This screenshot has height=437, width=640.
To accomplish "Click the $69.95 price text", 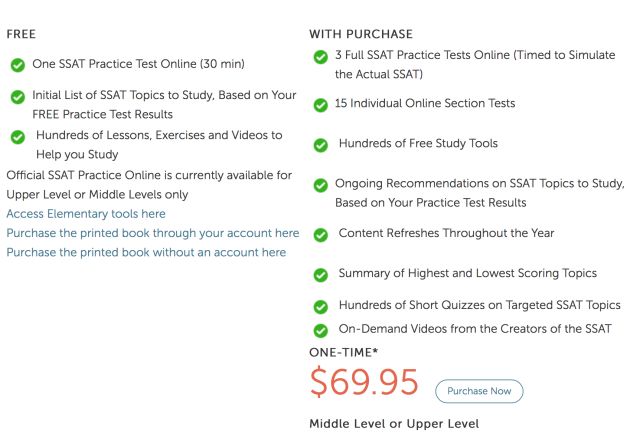I will (364, 382).
